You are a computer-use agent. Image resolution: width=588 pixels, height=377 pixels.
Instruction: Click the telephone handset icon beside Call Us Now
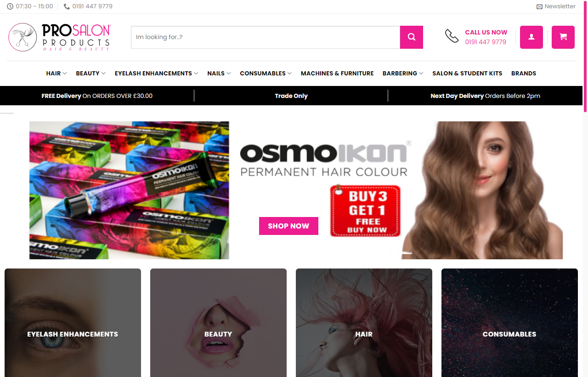point(452,36)
